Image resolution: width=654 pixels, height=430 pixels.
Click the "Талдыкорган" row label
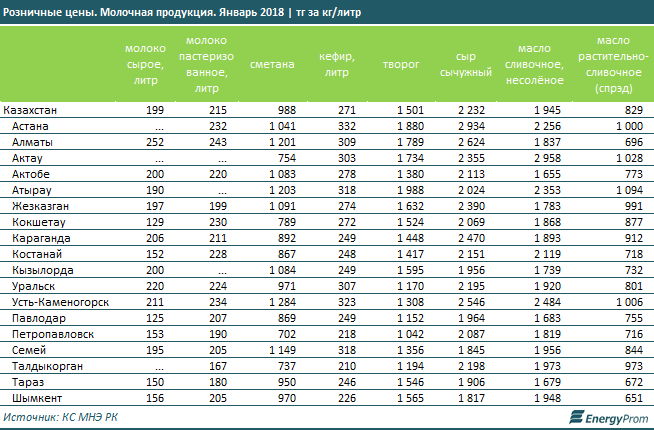45,367
